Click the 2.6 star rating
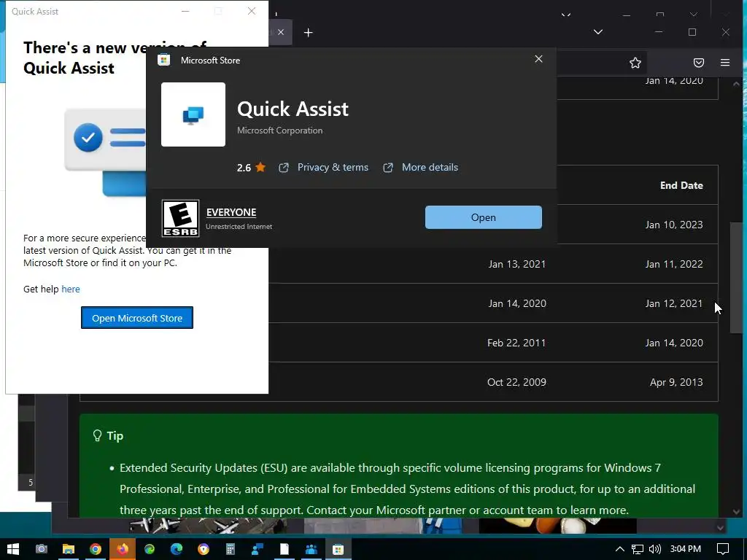The width and height of the screenshot is (747, 560). (251, 167)
